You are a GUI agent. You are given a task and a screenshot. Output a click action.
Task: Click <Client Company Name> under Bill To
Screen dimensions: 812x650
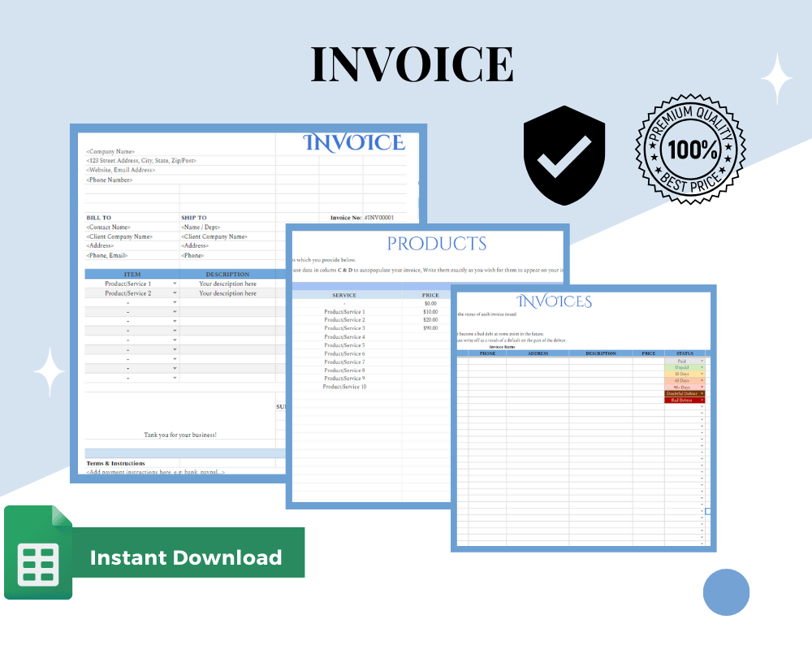click(x=119, y=236)
